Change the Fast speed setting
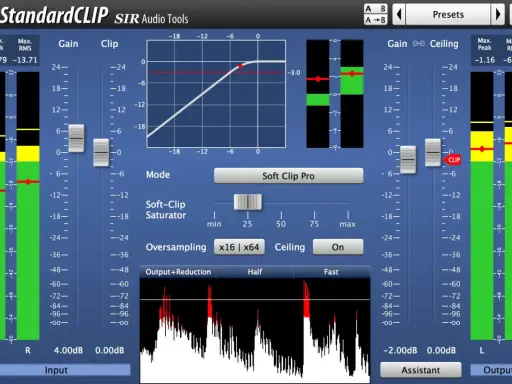 coord(331,272)
